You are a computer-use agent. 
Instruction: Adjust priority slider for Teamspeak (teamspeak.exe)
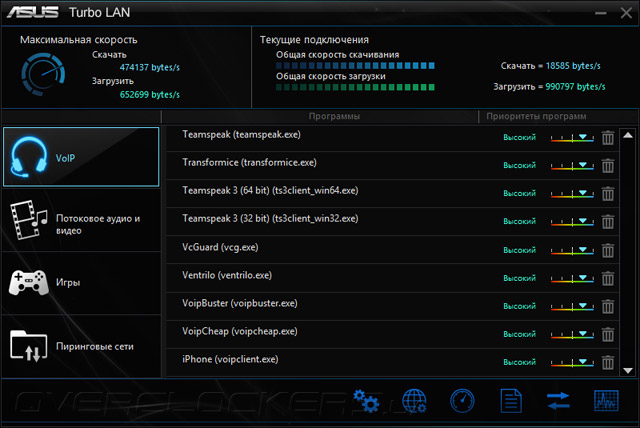point(572,138)
